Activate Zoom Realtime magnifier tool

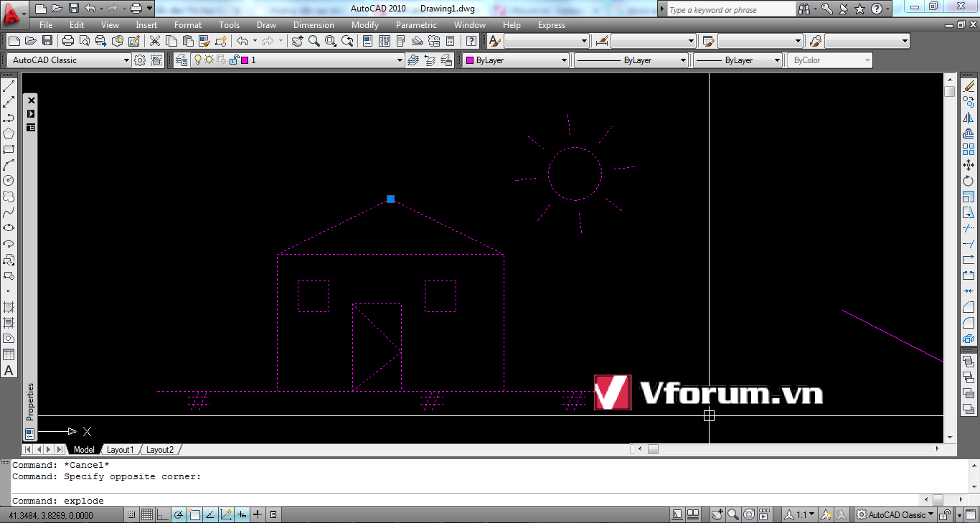314,41
